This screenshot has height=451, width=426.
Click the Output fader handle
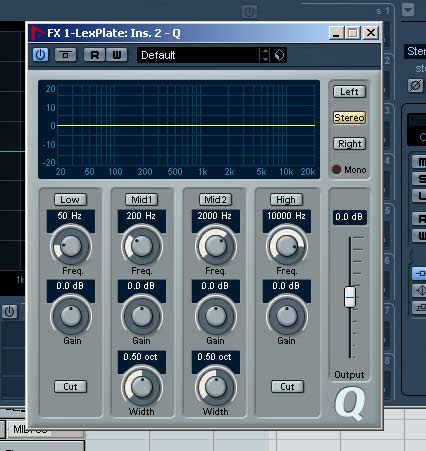pos(350,297)
